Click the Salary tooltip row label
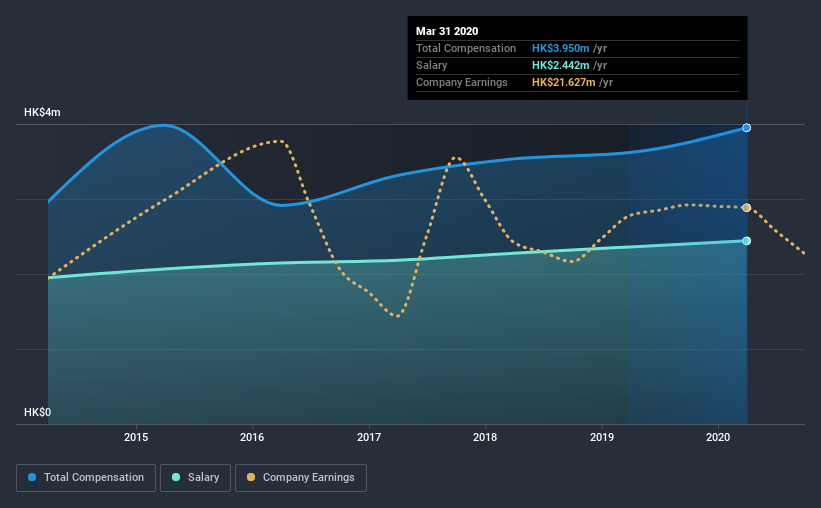The height and width of the screenshot is (508, 821). click(x=431, y=65)
